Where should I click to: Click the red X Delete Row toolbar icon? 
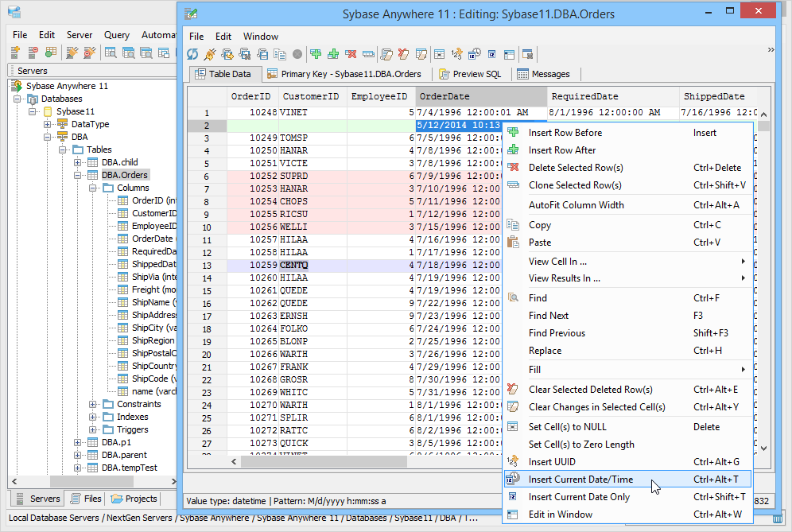point(351,54)
